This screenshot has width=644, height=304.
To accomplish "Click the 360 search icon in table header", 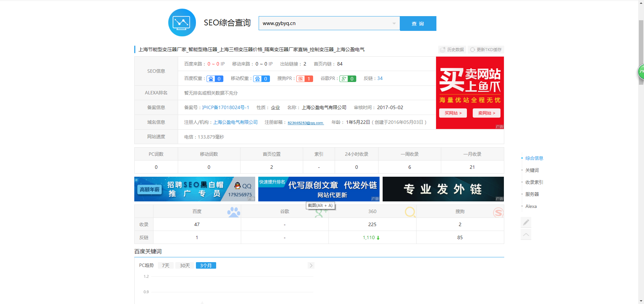I will tap(410, 212).
